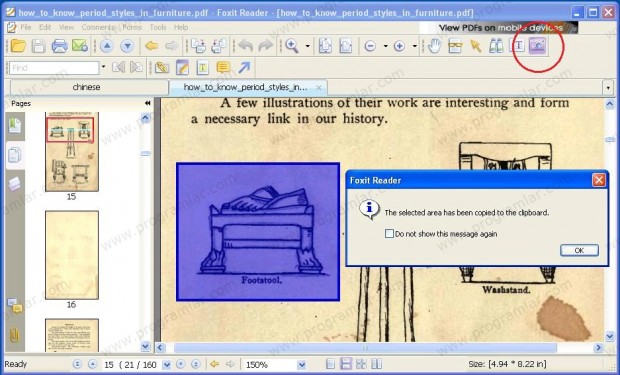Image resolution: width=620 pixels, height=375 pixels.
Task: Open the Comments menu
Action: tap(98, 27)
